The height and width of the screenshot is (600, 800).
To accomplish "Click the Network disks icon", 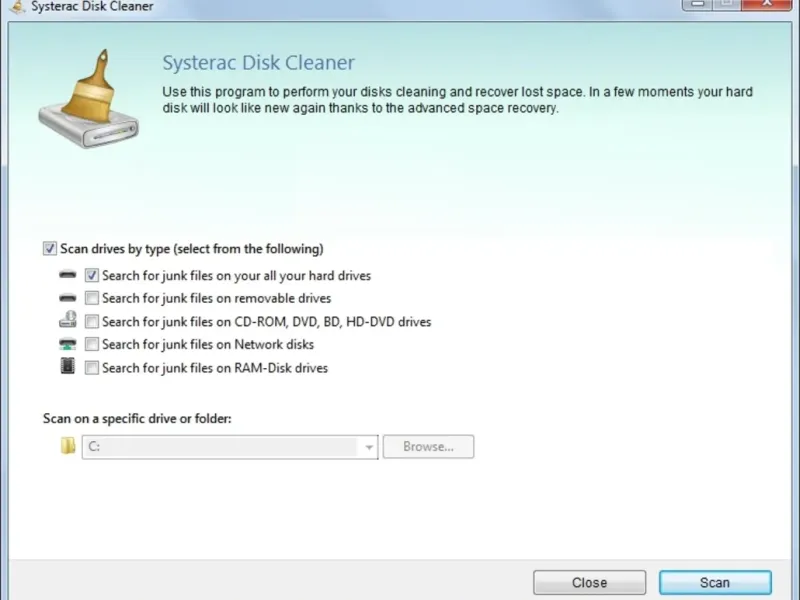I will [x=67, y=344].
